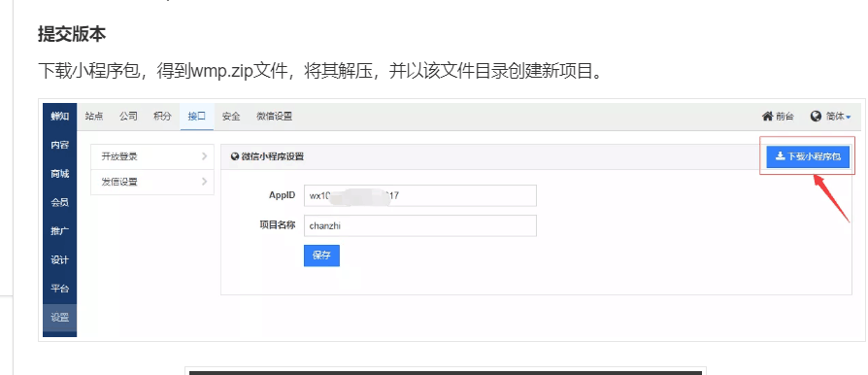
Task: Switch to the 站点 tab
Action: [x=94, y=117]
